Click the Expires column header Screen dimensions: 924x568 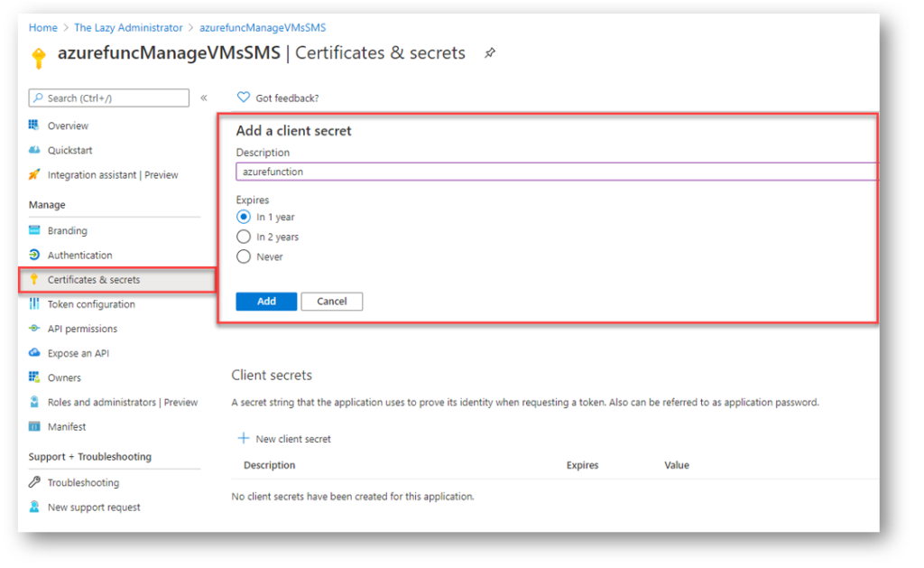pos(582,465)
